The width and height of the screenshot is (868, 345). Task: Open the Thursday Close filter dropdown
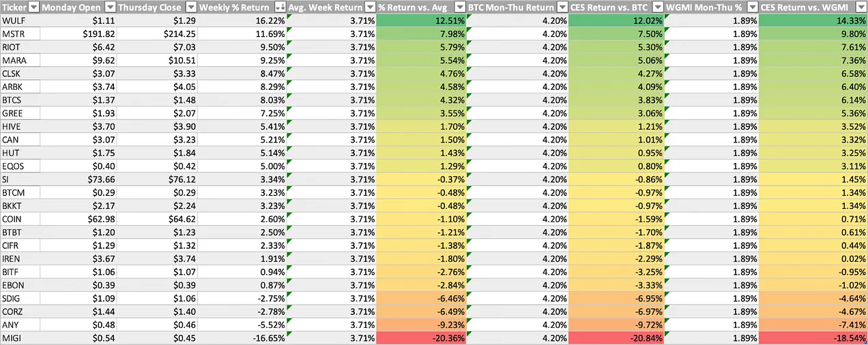(x=190, y=7)
